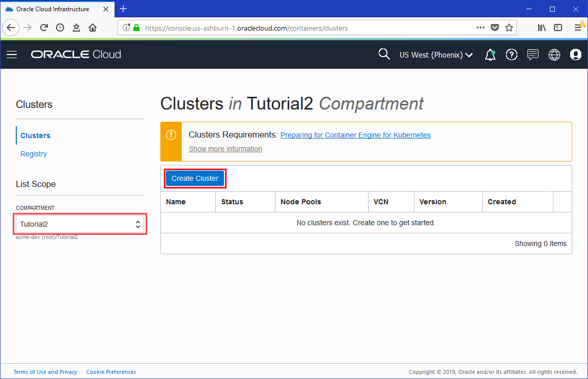Click the Oracle Cloud logo
The width and height of the screenshot is (588, 379).
pos(76,55)
